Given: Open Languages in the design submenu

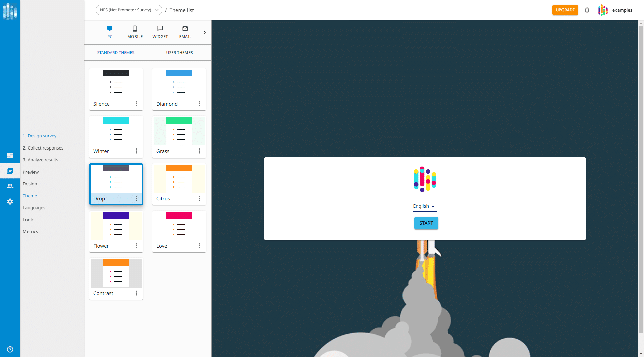Looking at the screenshot, I should pos(34,208).
